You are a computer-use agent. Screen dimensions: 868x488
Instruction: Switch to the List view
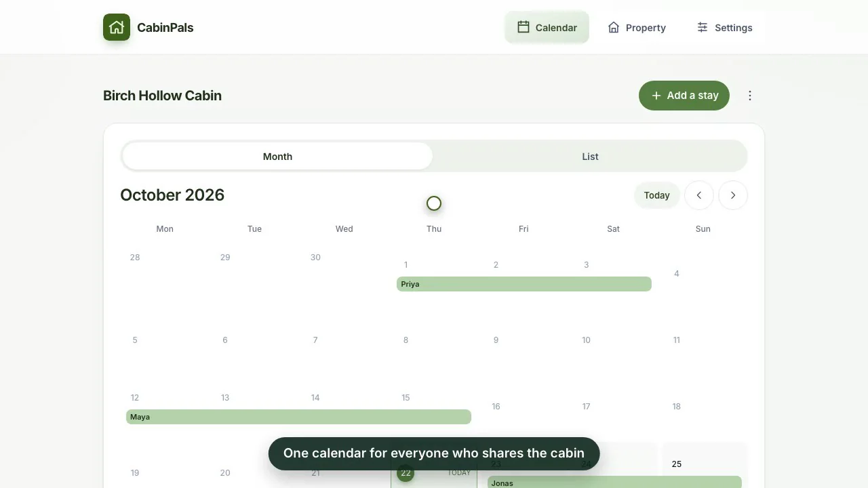(590, 157)
